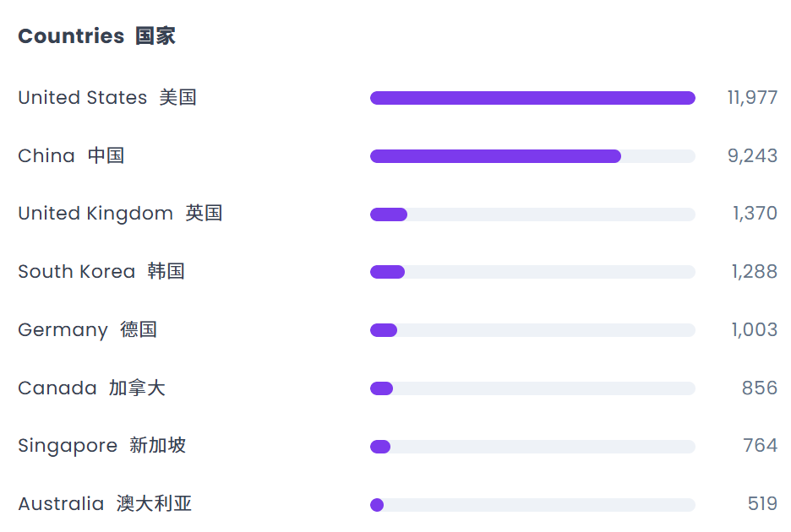Click the Australia purple dot bar
The width and height of the screenshot is (791, 532).
[377, 505]
